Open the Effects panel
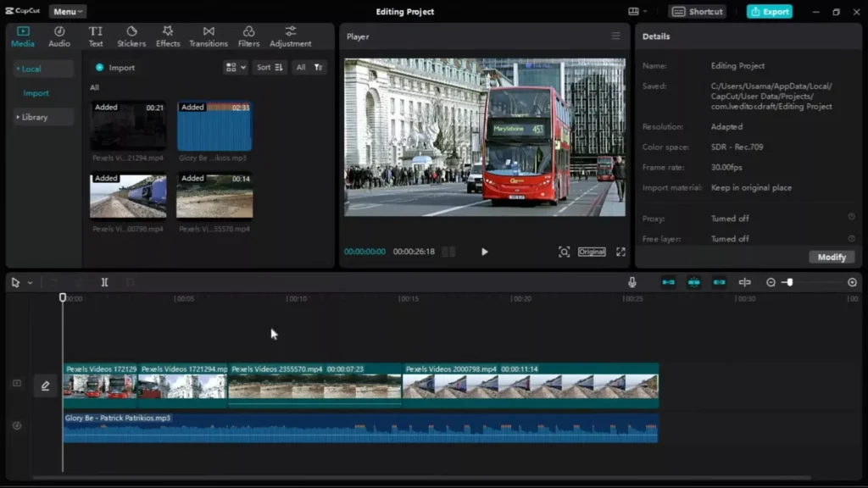The width and height of the screenshot is (868, 488). click(168, 36)
